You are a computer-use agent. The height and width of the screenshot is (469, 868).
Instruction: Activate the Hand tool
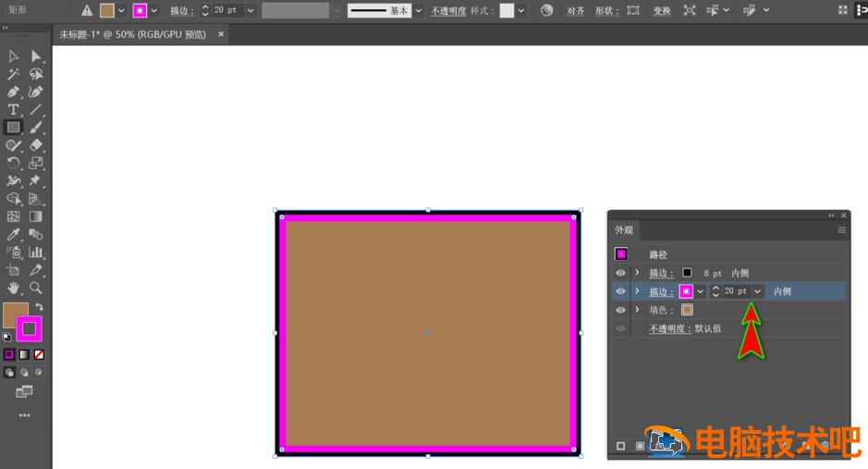tap(13, 288)
